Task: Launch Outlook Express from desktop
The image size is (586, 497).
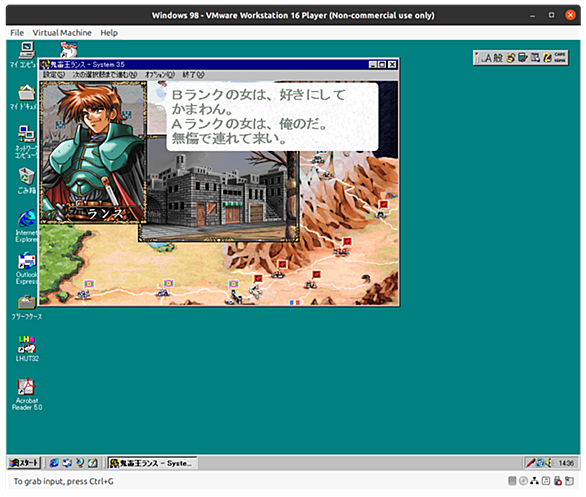Action: [27, 260]
